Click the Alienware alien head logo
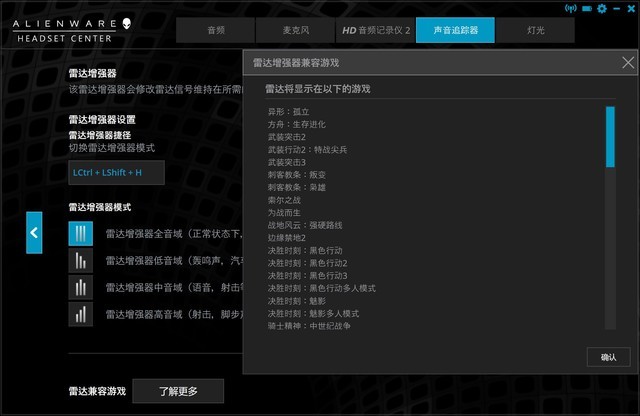Image resolution: width=640 pixels, height=416 pixels. [x=127, y=24]
